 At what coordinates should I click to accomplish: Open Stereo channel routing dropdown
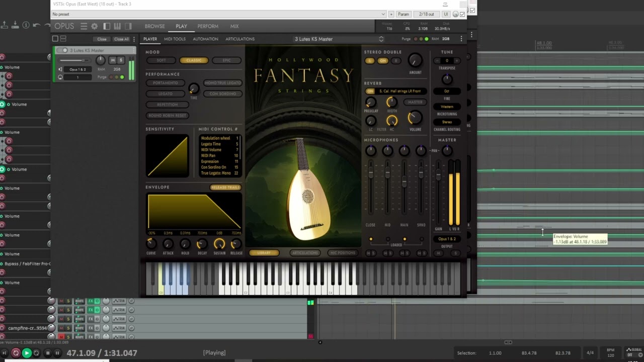pos(447,122)
